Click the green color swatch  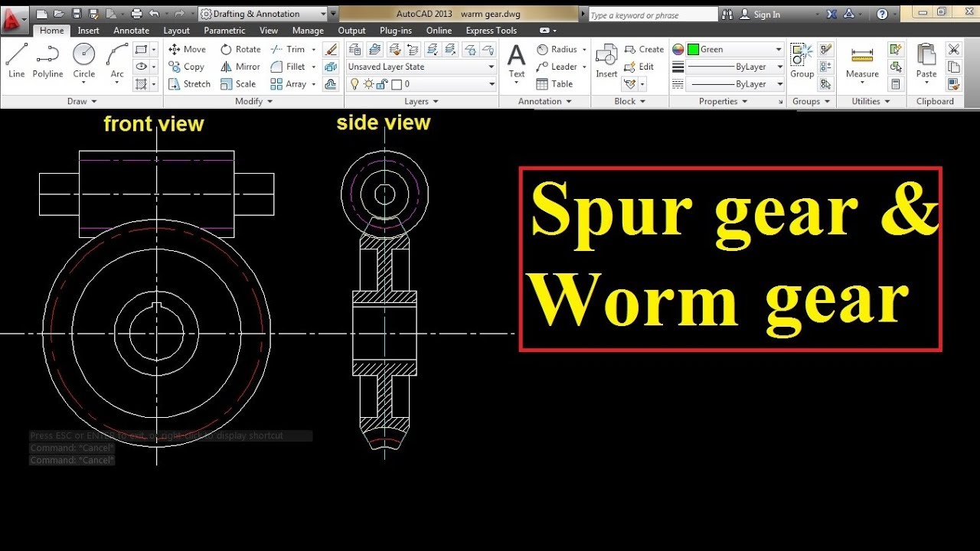point(693,49)
